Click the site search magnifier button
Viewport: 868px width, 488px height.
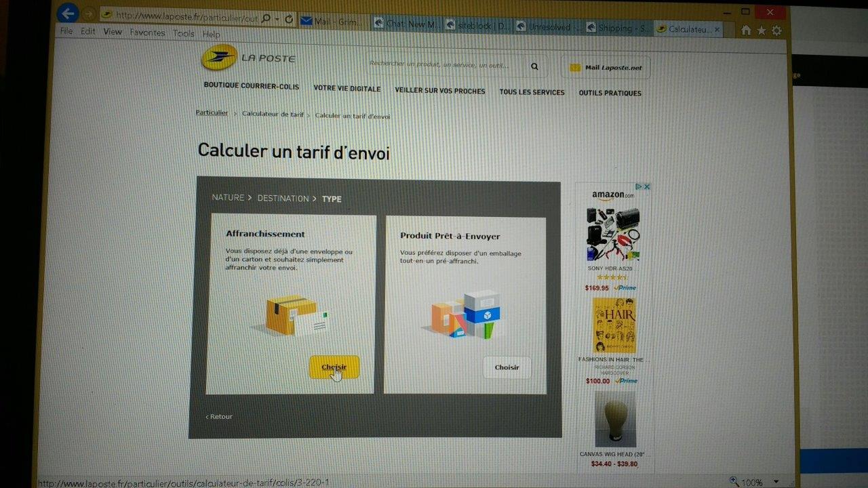click(x=534, y=66)
